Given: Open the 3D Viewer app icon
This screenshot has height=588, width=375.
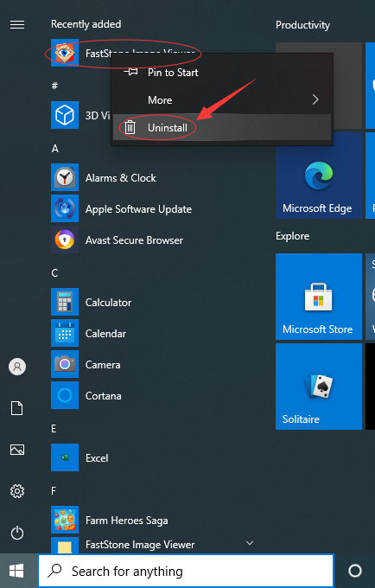Looking at the screenshot, I should [x=65, y=115].
